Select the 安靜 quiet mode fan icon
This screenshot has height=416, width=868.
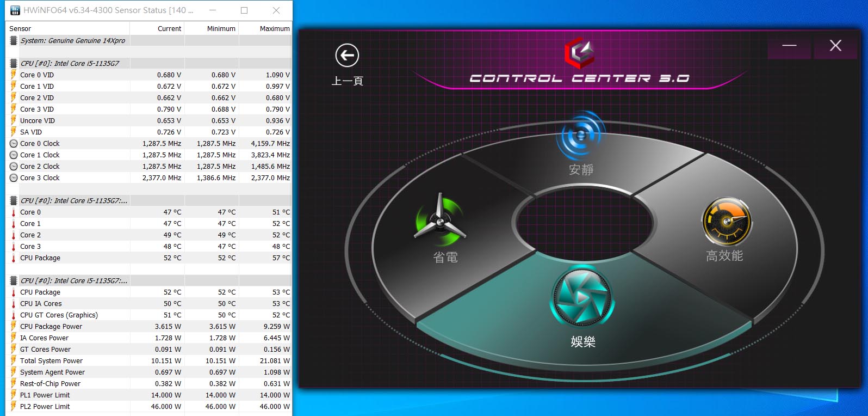tap(581, 135)
